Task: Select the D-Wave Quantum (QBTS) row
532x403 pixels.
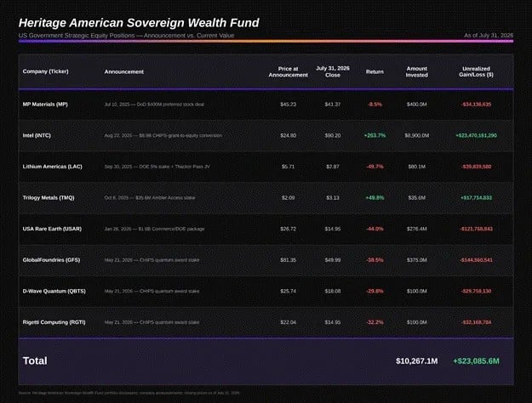Action: (266, 291)
